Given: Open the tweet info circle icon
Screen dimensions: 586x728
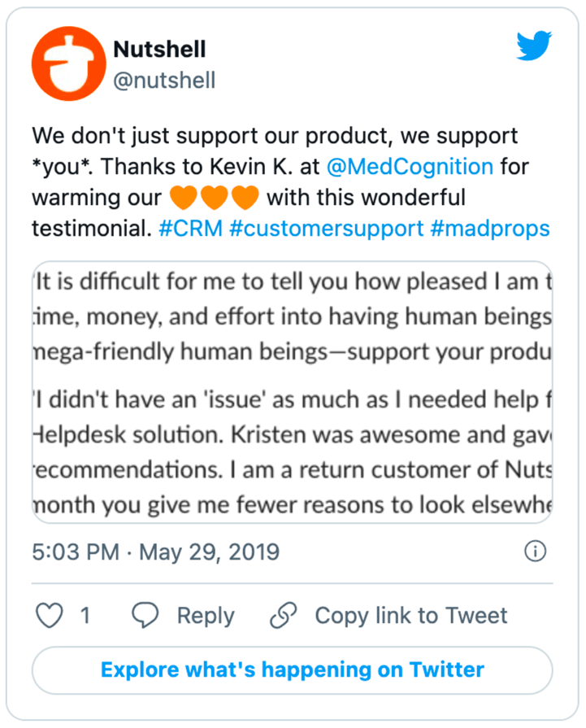Looking at the screenshot, I should coord(536,551).
